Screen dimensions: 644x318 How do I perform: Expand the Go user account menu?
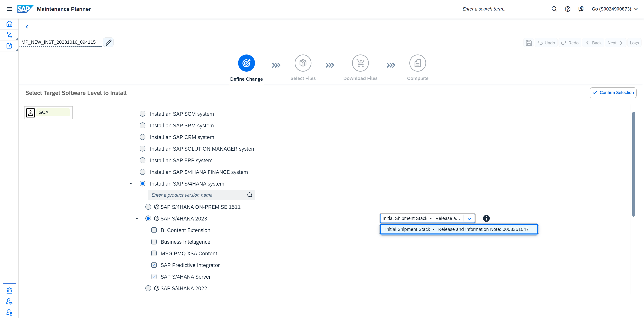[636, 9]
